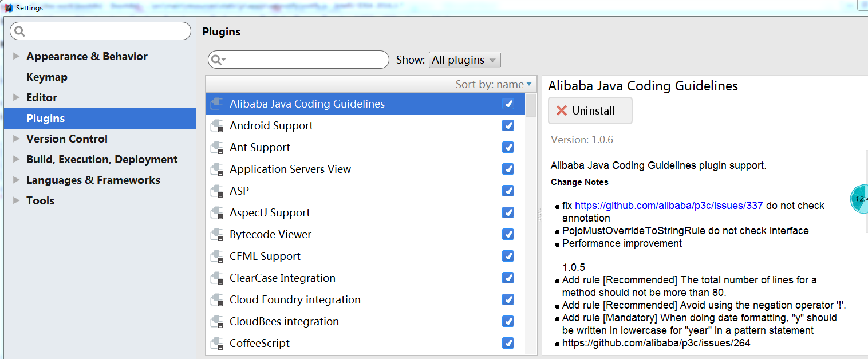This screenshot has width=868, height=359.
Task: Click the magnifier icon in the settings search box
Action: [19, 31]
